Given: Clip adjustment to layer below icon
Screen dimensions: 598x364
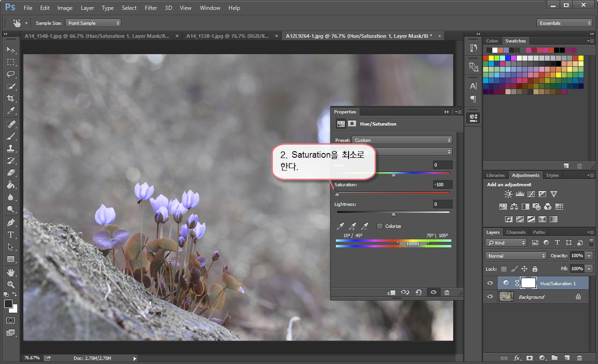Looking at the screenshot, I should 391,292.
